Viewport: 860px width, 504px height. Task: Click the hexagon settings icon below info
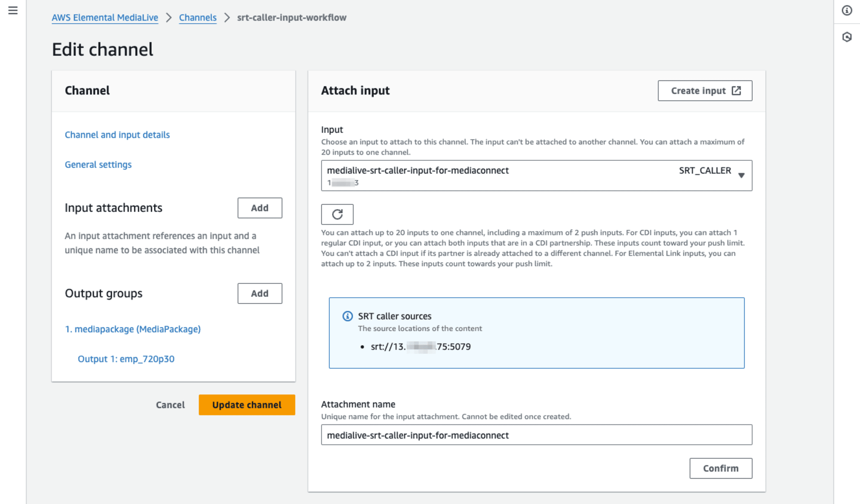[x=847, y=37]
